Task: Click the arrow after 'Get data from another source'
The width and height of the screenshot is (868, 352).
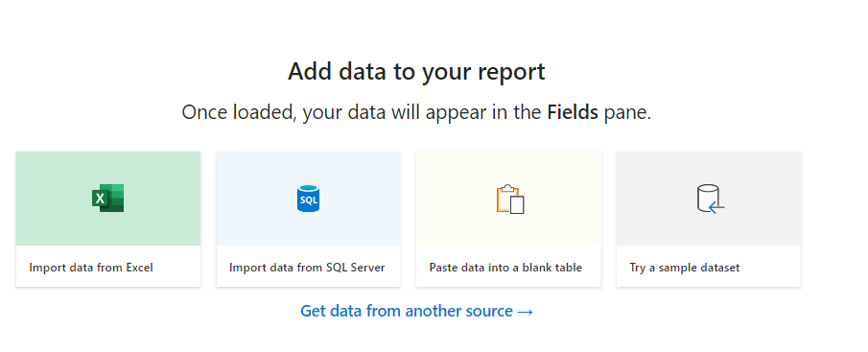Action: point(525,312)
